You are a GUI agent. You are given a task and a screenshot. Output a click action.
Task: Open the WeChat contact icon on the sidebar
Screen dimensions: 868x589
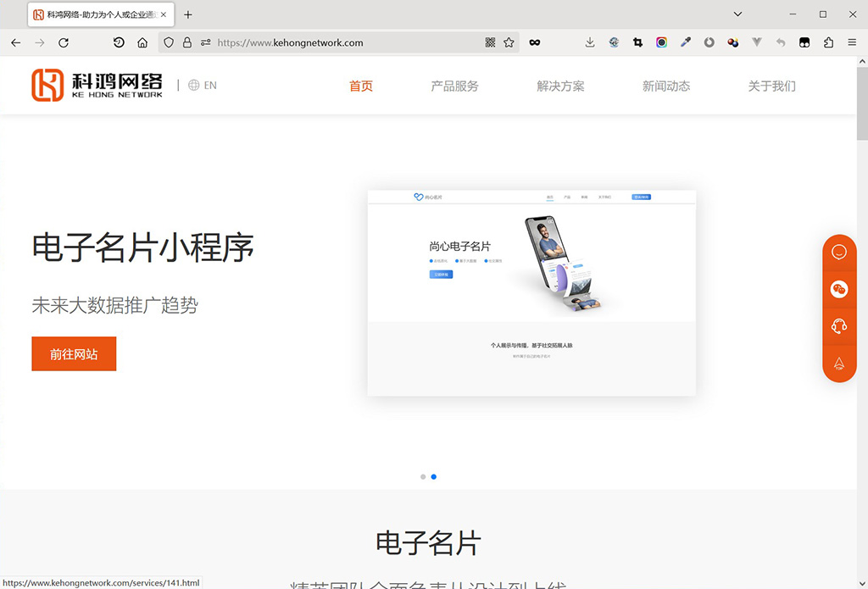[839, 289]
